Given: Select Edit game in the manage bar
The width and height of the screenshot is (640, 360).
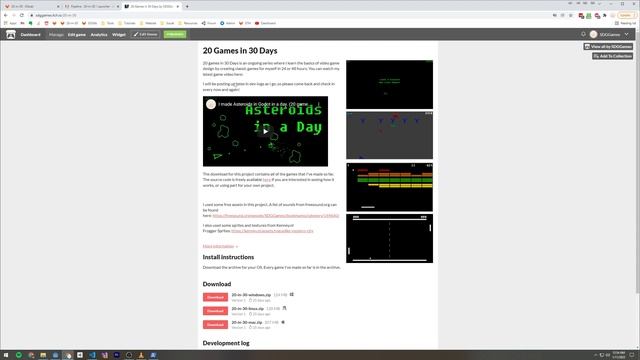Looking at the screenshot, I should (x=77, y=35).
